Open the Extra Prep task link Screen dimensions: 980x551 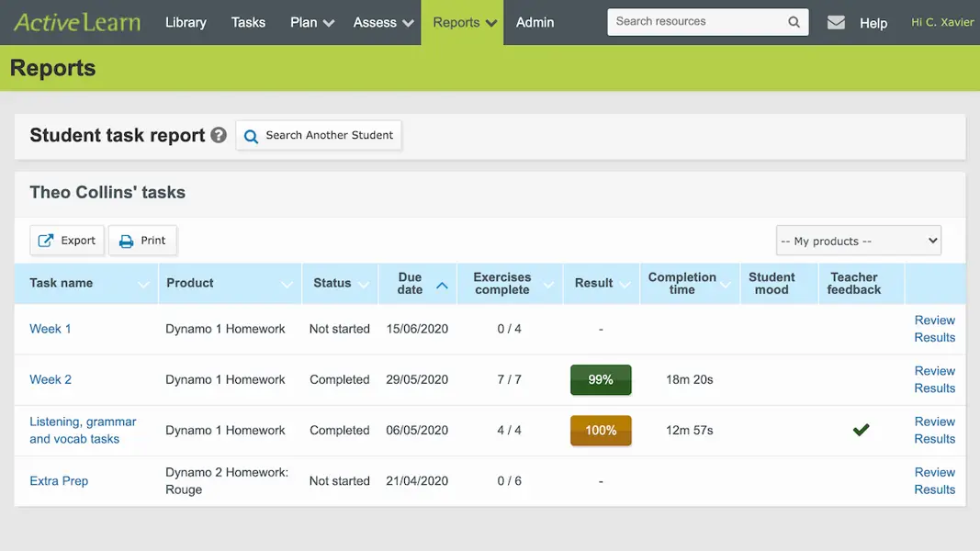(59, 481)
